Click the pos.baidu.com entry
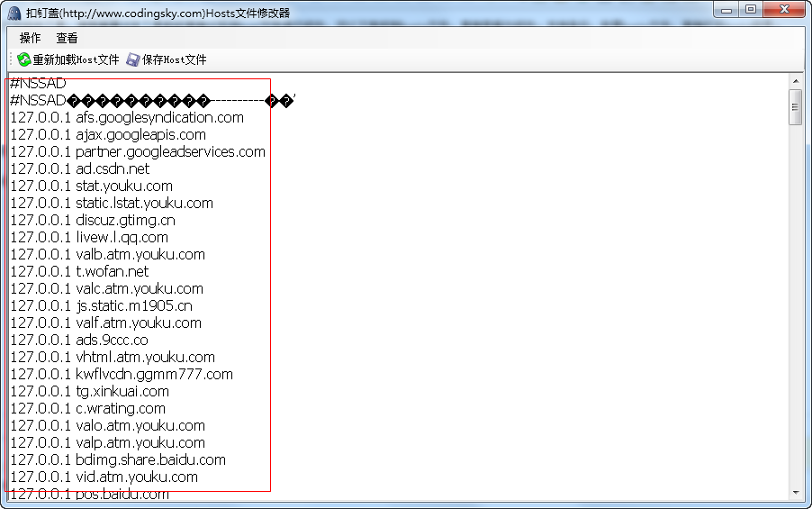The image size is (812, 509). coord(90,494)
